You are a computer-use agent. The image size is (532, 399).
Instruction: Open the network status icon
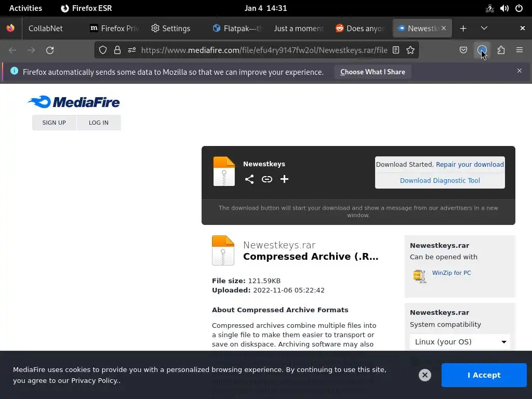[489, 8]
